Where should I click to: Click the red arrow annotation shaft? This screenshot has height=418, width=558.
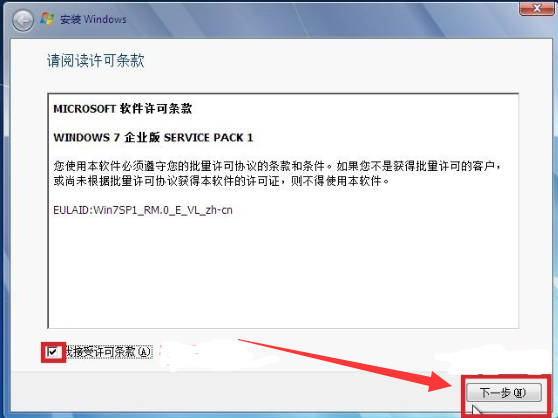(335, 361)
